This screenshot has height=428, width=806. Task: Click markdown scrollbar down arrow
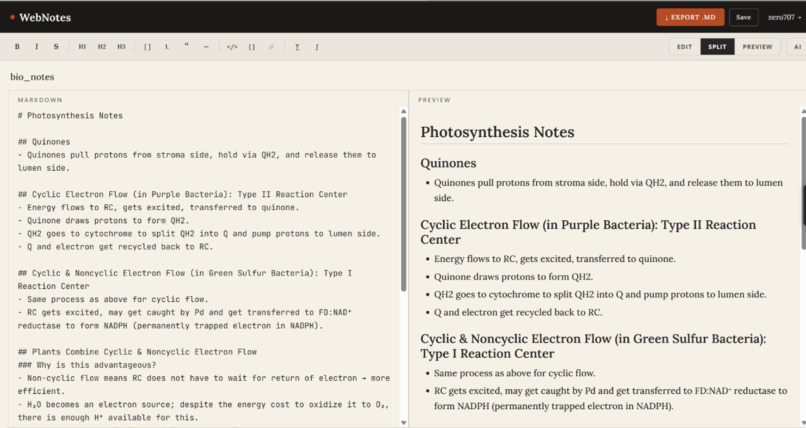[404, 423]
